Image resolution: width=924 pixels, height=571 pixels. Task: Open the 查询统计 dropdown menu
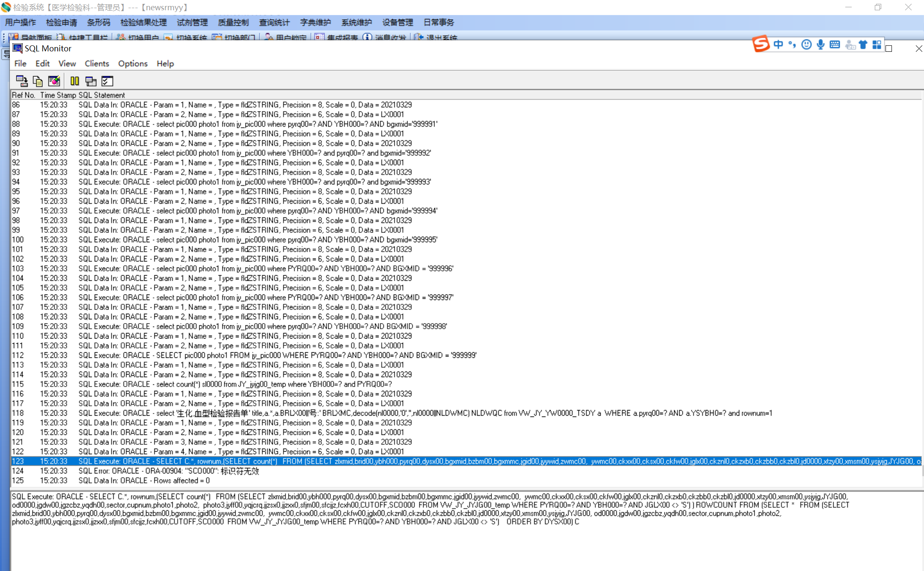point(274,22)
